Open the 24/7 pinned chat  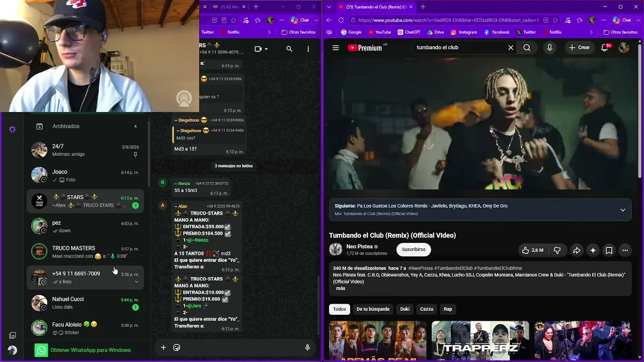pos(86,150)
